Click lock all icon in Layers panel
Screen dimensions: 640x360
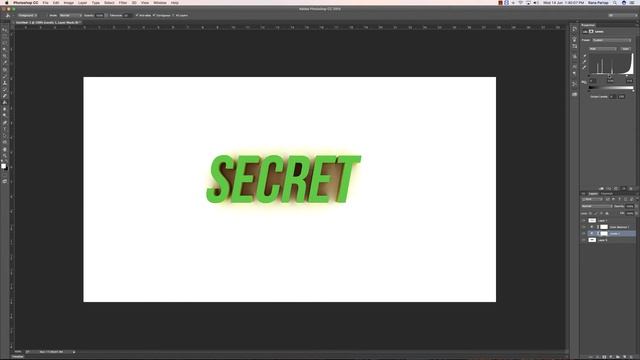(607, 213)
